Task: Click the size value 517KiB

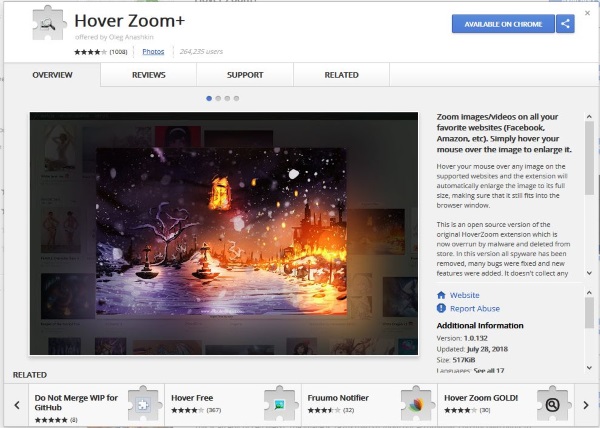Action: click(464, 360)
